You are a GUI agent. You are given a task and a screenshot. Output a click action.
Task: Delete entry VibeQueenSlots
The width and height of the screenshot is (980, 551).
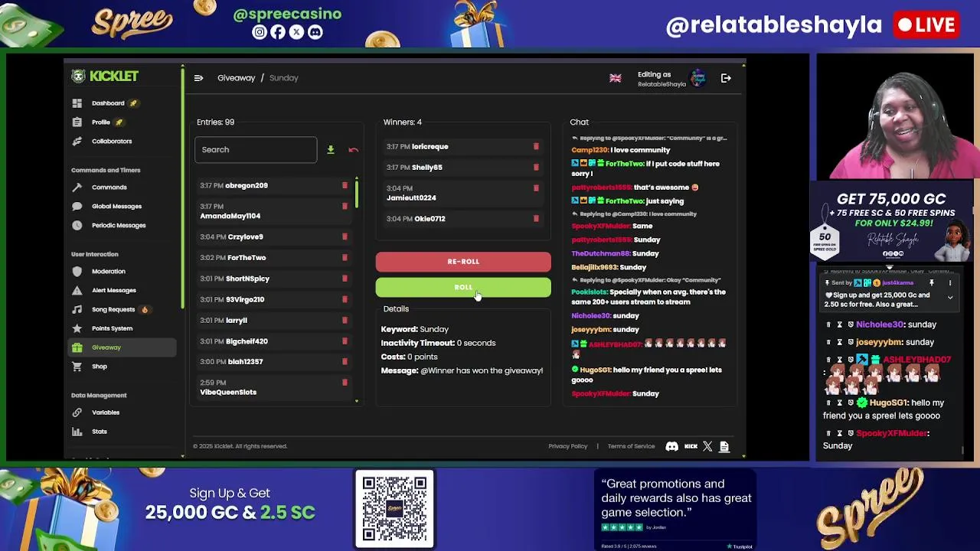[345, 383]
